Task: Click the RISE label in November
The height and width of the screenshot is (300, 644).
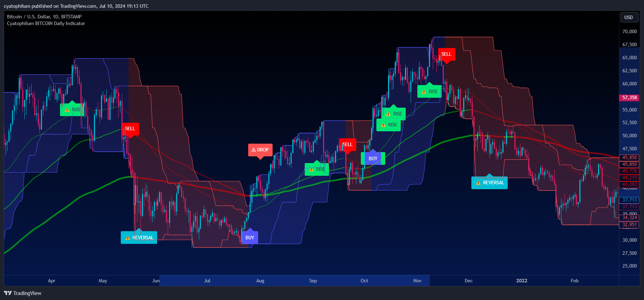Action: (429, 92)
